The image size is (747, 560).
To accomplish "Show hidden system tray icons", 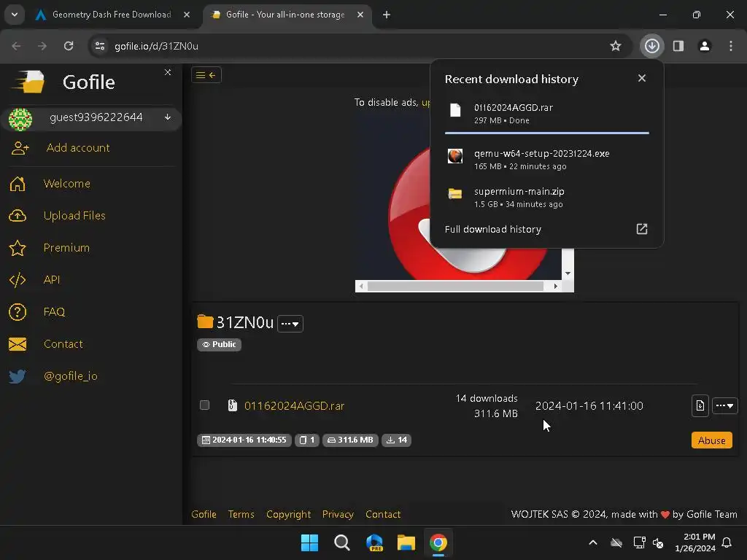I will click(593, 542).
